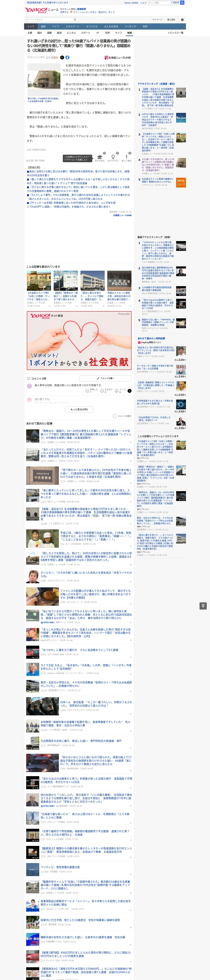Screen dimensions: 210x980
Task: Report a problem with this article
Action: (36, 161)
